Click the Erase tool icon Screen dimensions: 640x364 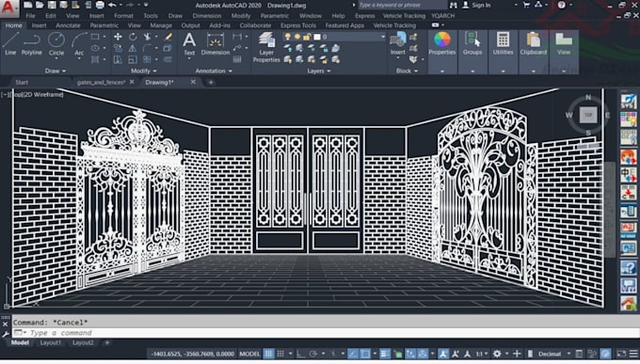pos(168,37)
